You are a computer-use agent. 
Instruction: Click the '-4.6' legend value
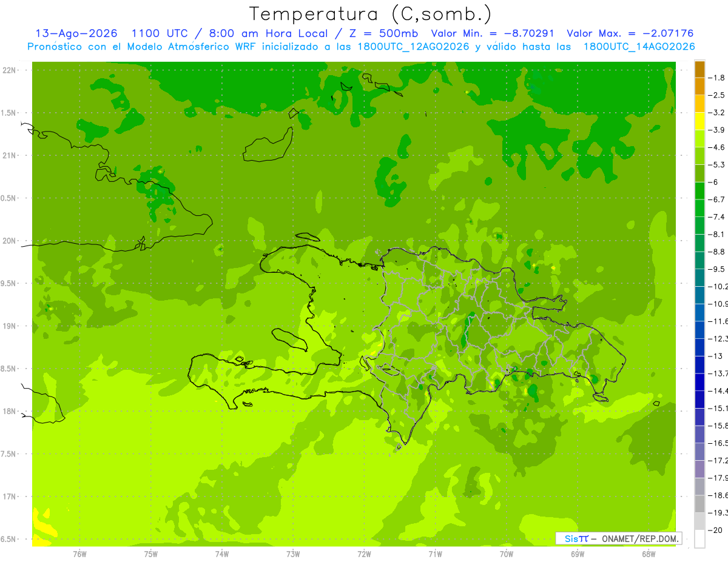(x=717, y=147)
